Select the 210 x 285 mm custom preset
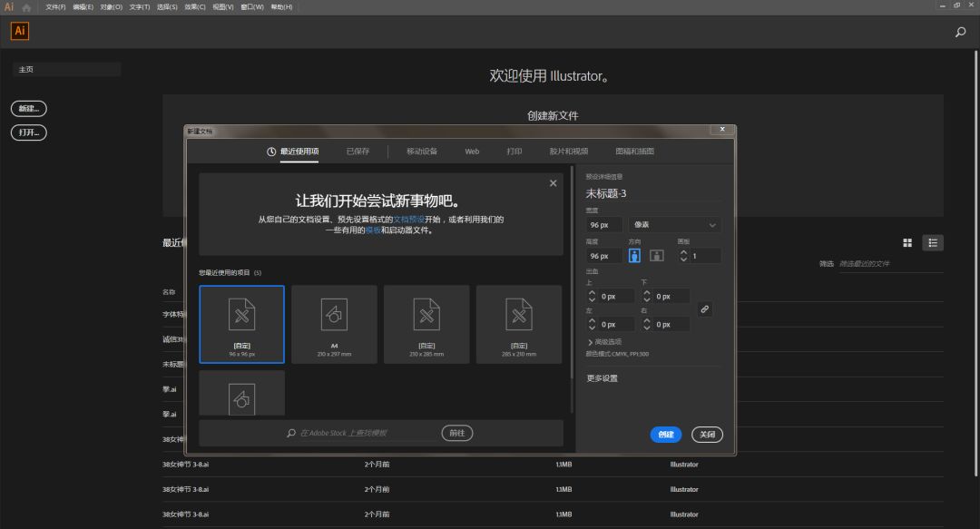The image size is (980, 529). pyautogui.click(x=426, y=324)
